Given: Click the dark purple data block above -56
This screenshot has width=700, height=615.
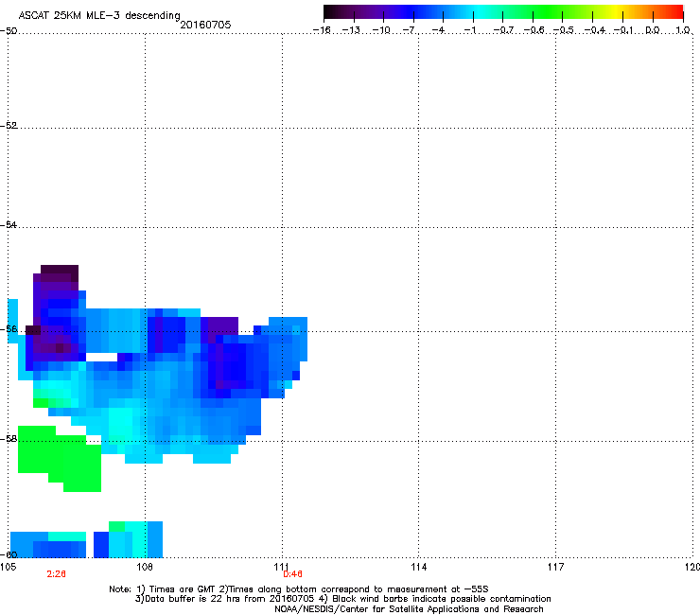Looking at the screenshot, I should [x=60, y=273].
